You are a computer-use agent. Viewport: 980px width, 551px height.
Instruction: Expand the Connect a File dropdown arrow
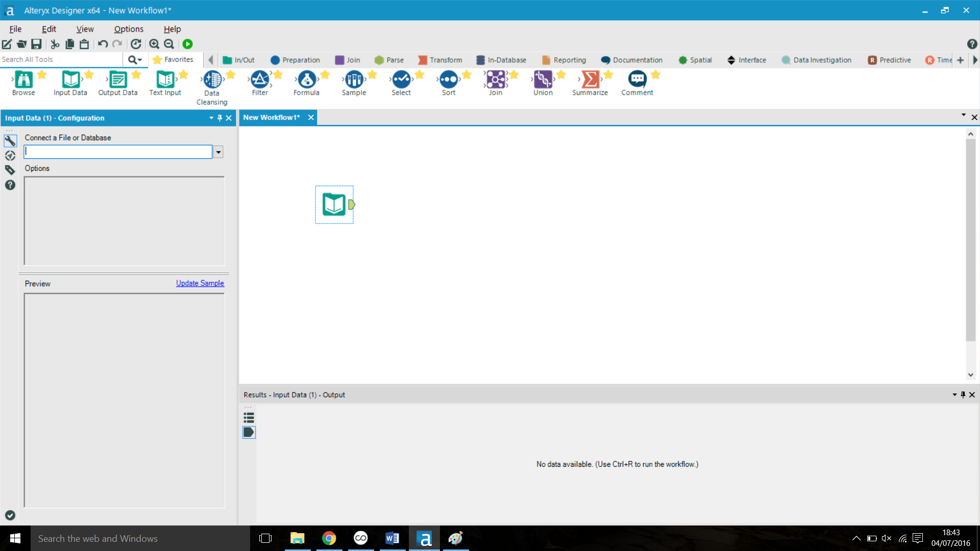point(218,152)
